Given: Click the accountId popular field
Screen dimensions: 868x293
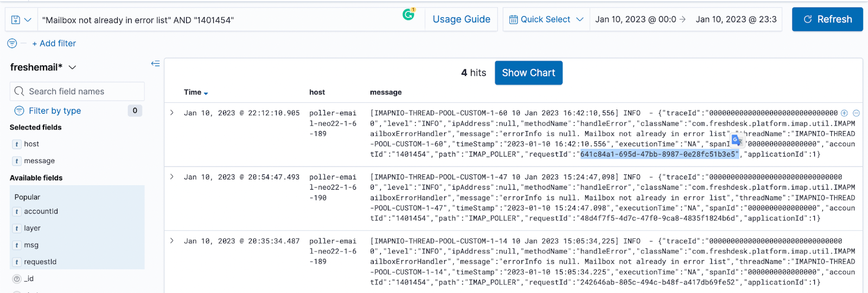Looking at the screenshot, I should point(41,211).
